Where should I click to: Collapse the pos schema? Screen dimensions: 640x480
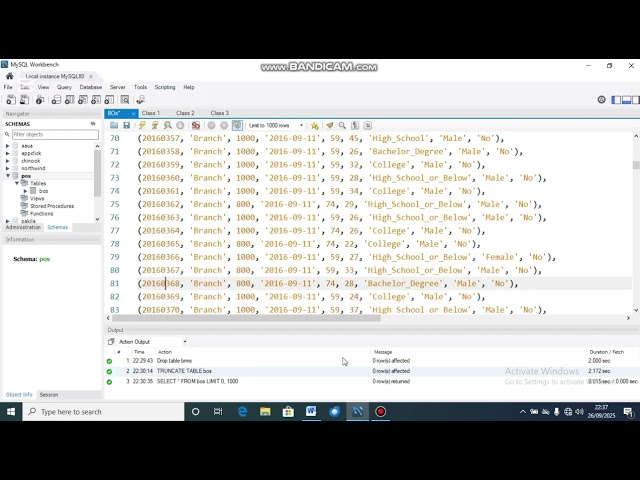tap(7, 176)
